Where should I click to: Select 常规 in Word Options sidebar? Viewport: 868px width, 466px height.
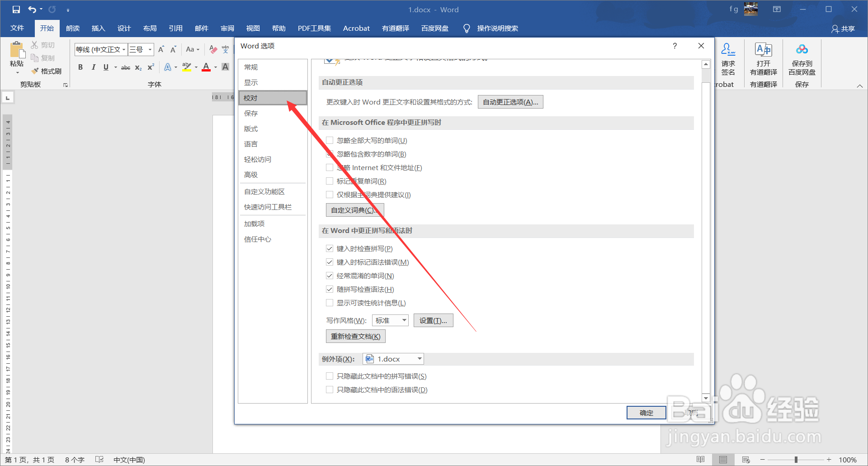click(273, 67)
